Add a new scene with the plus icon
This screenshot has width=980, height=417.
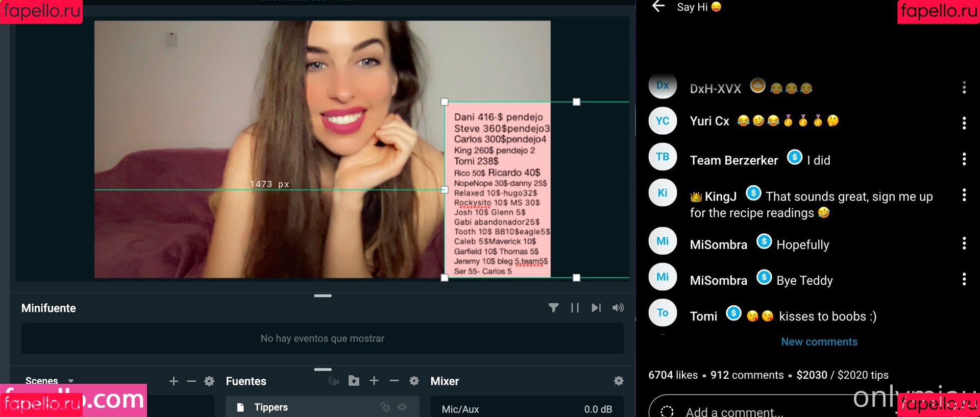(174, 381)
